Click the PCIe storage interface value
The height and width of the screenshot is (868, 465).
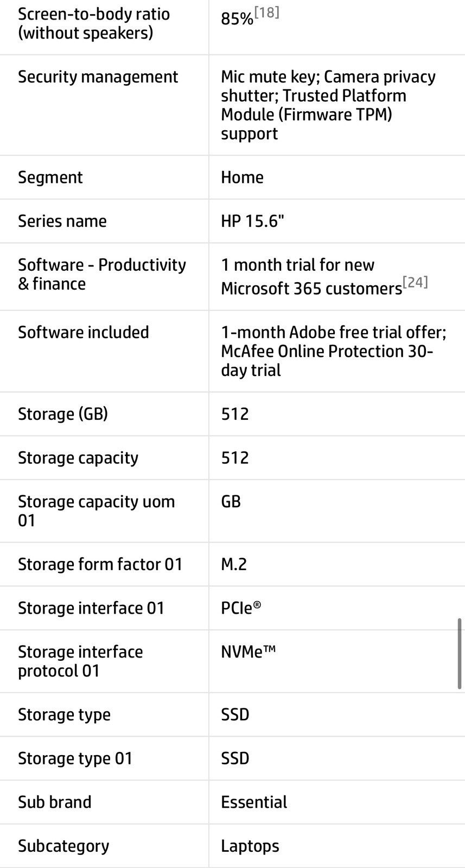(x=241, y=609)
